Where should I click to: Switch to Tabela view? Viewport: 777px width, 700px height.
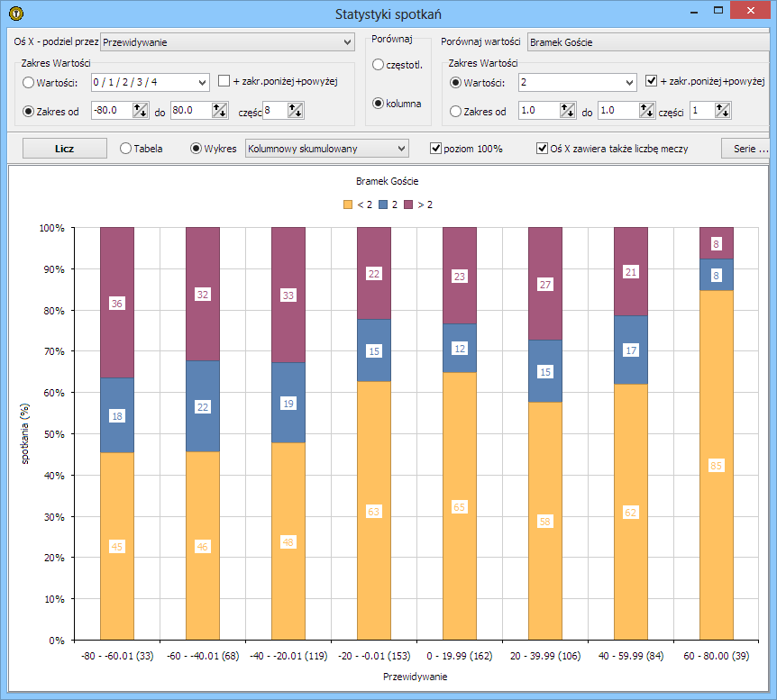[x=125, y=148]
